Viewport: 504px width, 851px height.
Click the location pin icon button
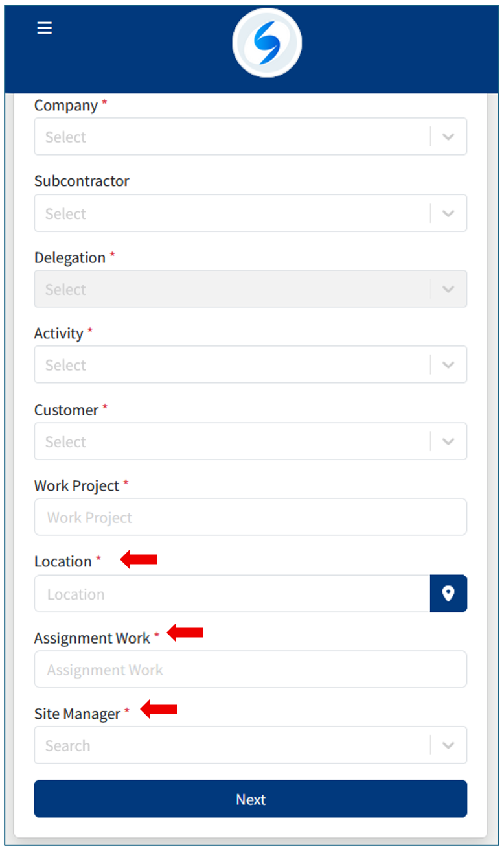point(448,594)
